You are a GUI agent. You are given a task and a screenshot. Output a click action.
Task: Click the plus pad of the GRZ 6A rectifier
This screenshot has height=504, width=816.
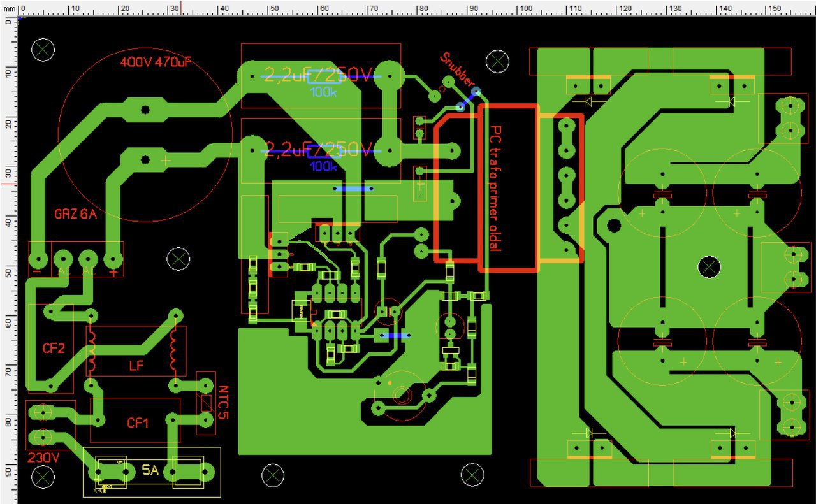[113, 260]
